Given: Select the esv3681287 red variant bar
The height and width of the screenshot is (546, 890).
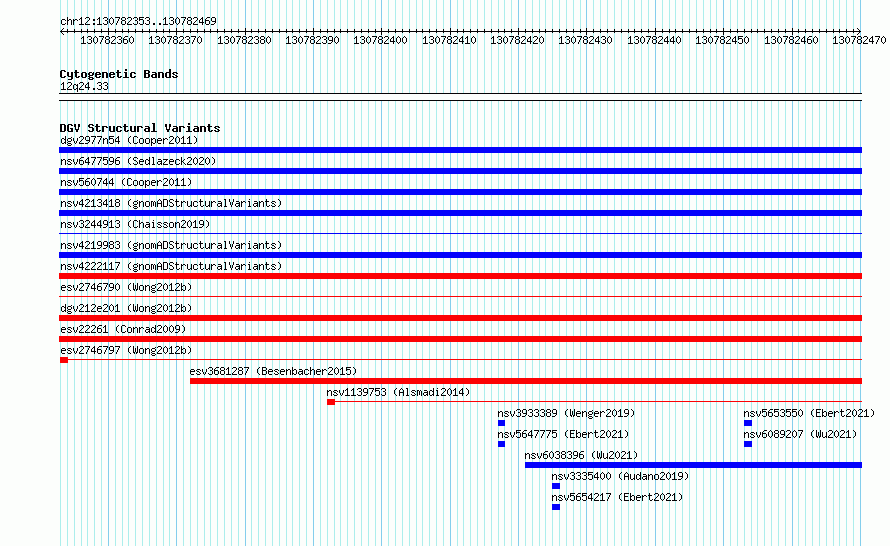Looking at the screenshot, I should pyautogui.click(x=526, y=381).
